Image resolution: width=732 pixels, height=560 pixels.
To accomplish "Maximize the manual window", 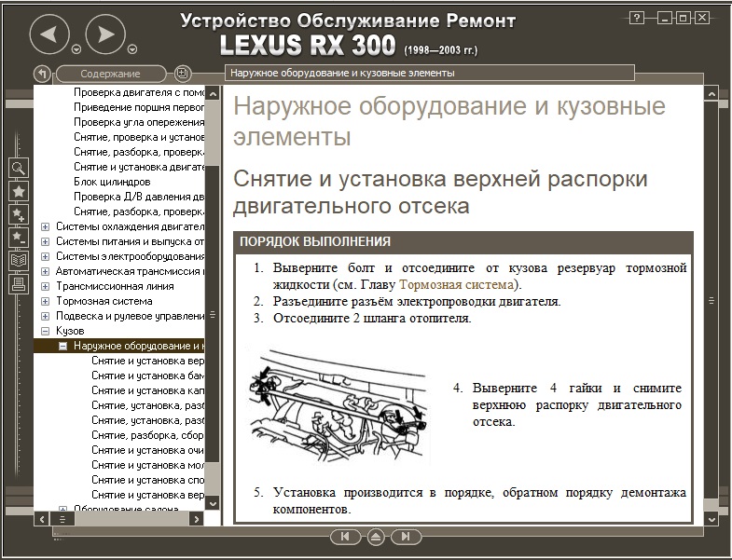I will [x=683, y=19].
